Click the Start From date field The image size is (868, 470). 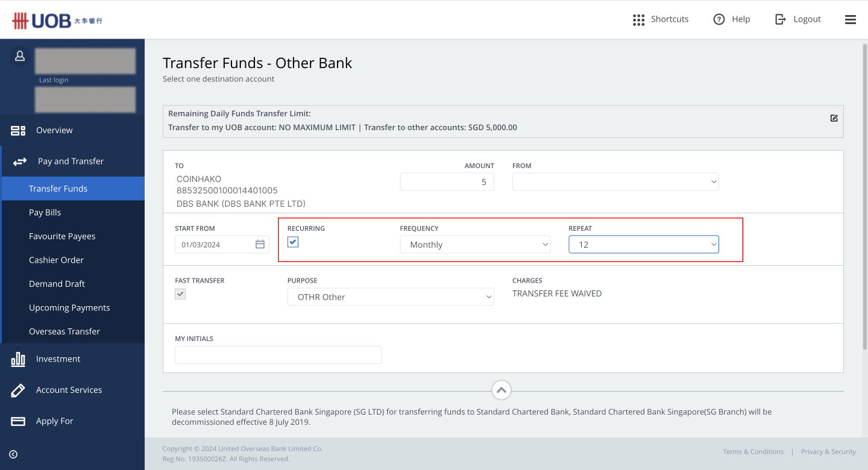tap(222, 244)
